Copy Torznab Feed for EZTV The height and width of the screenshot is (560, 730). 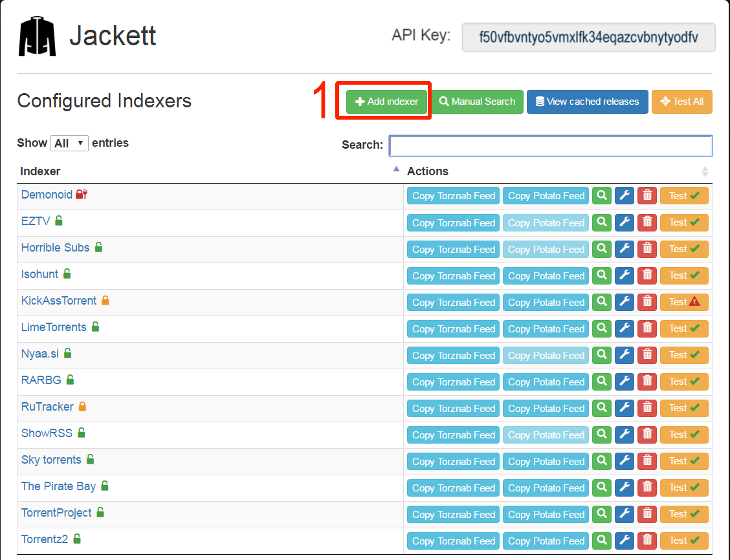point(454,222)
